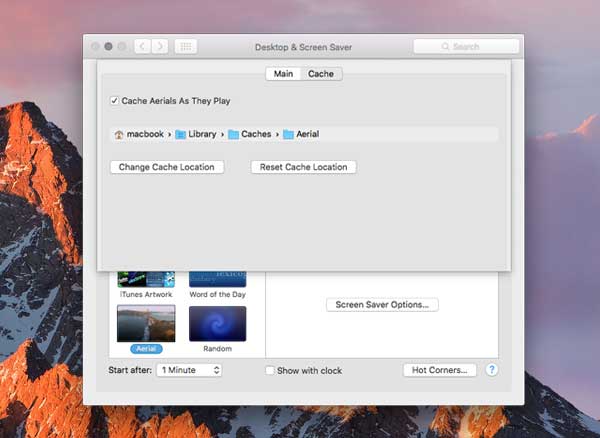The height and width of the screenshot is (438, 600).
Task: Select the Random screen saver thumbnail
Action: point(218,324)
